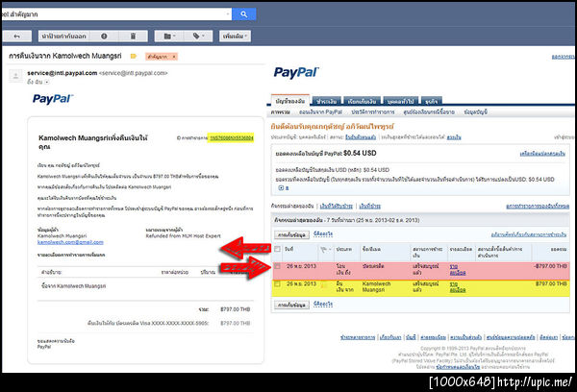Click the kamolwech gmail address link

70,242
